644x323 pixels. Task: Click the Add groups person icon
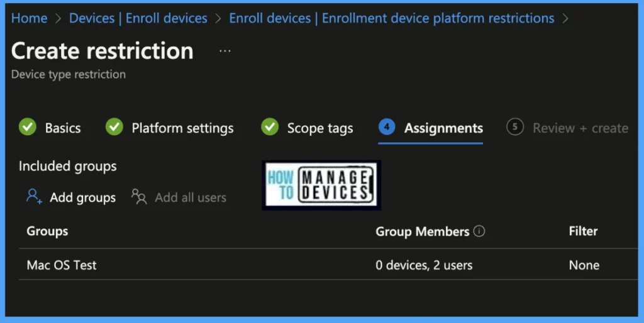point(34,197)
